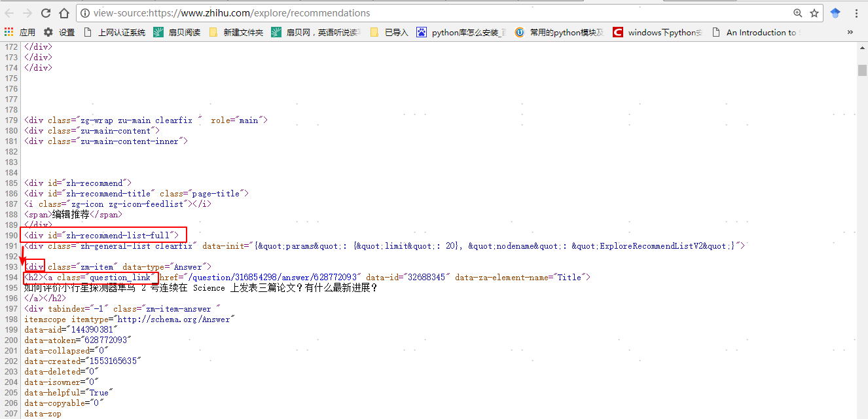The width and height of the screenshot is (868, 419).
Task: Open the 扇贝阅读 bookmark
Action: tap(177, 32)
